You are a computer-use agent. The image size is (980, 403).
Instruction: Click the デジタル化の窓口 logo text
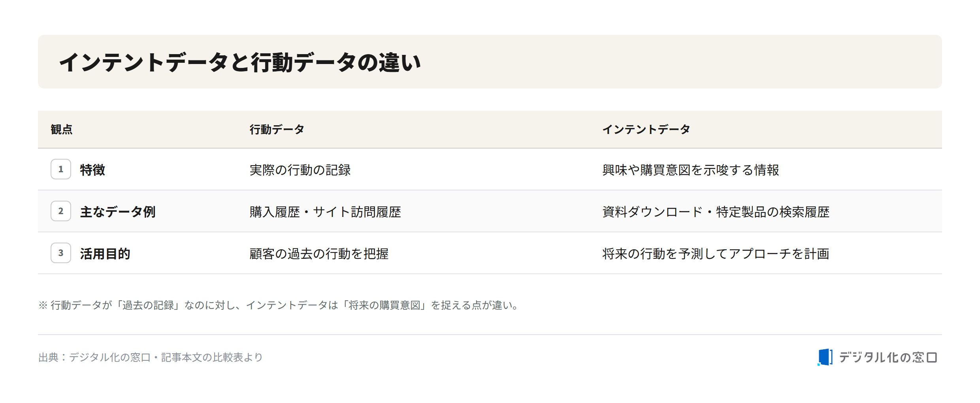(888, 358)
